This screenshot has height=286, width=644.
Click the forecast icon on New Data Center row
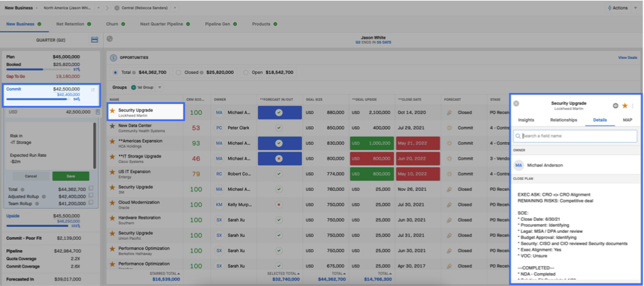[x=449, y=128]
